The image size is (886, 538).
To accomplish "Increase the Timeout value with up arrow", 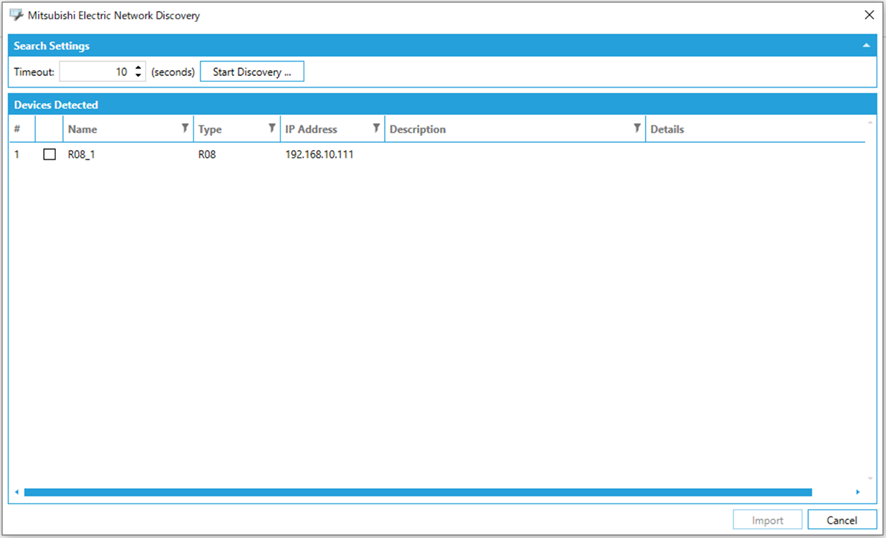I will [139, 68].
